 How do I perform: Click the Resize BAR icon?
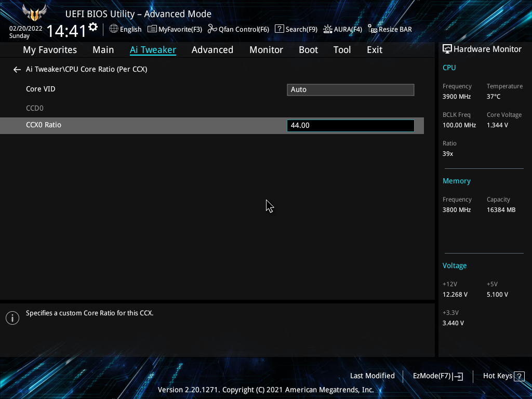click(373, 29)
